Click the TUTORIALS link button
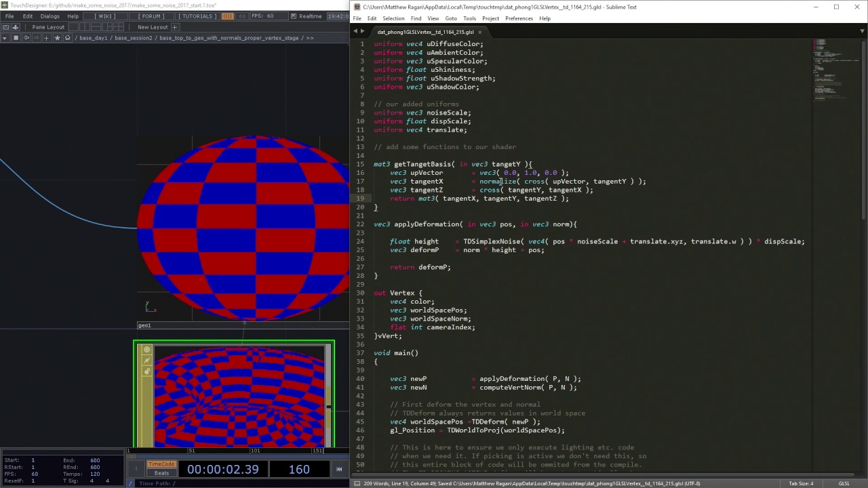868x488 pixels. 197,16
